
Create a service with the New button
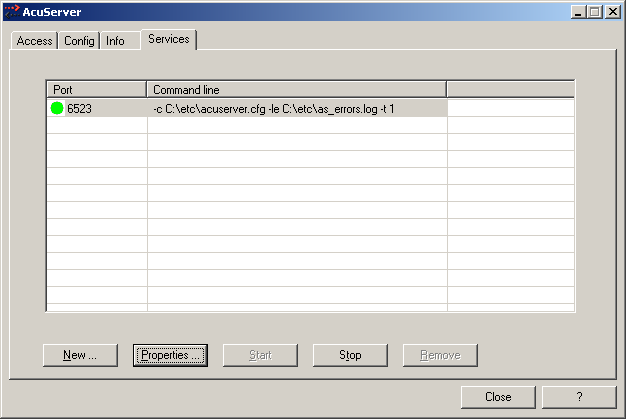click(80, 355)
